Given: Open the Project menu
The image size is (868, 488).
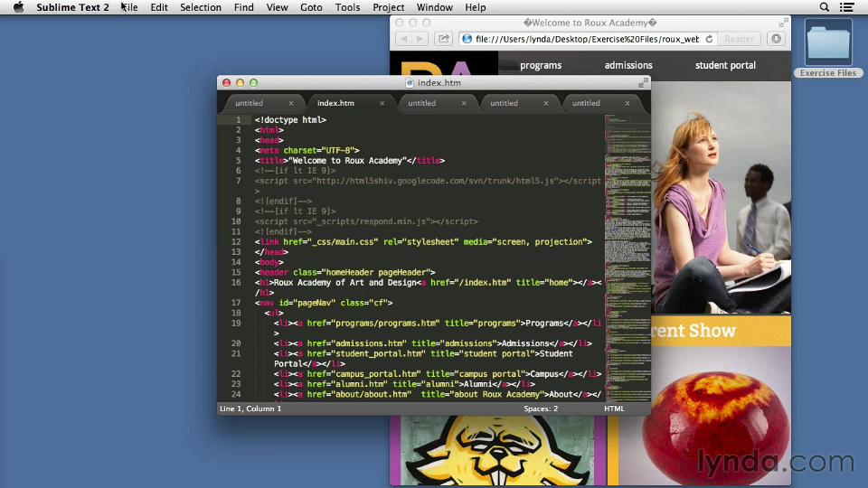Looking at the screenshot, I should click(x=388, y=7).
